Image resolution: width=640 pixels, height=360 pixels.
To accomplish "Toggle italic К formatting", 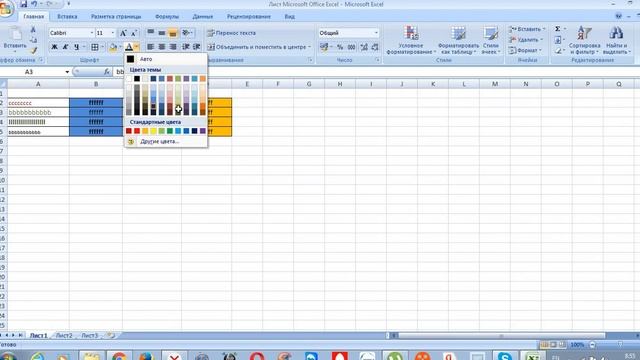I will pos(65,47).
